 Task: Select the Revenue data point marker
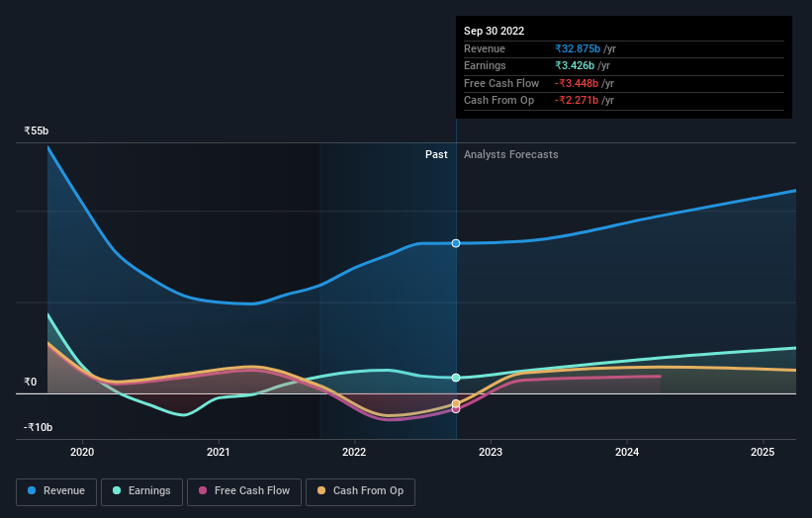point(456,243)
